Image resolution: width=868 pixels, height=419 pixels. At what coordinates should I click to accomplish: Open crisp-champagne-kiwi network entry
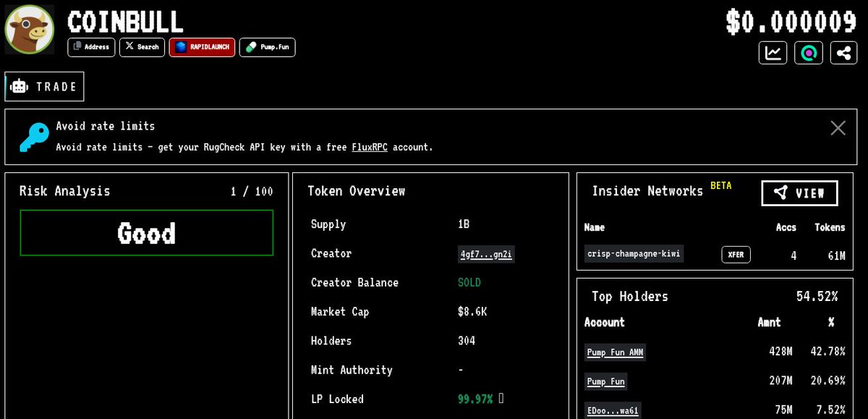(x=634, y=254)
